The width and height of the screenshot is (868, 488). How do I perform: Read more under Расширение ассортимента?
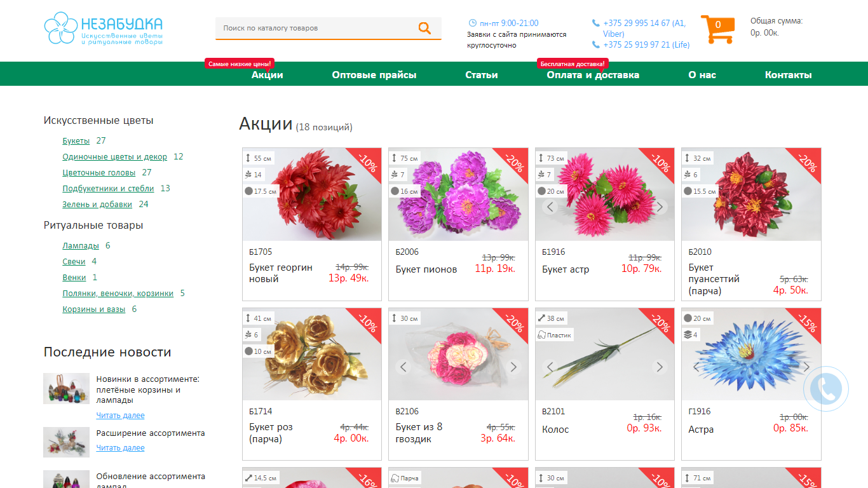[x=120, y=448]
